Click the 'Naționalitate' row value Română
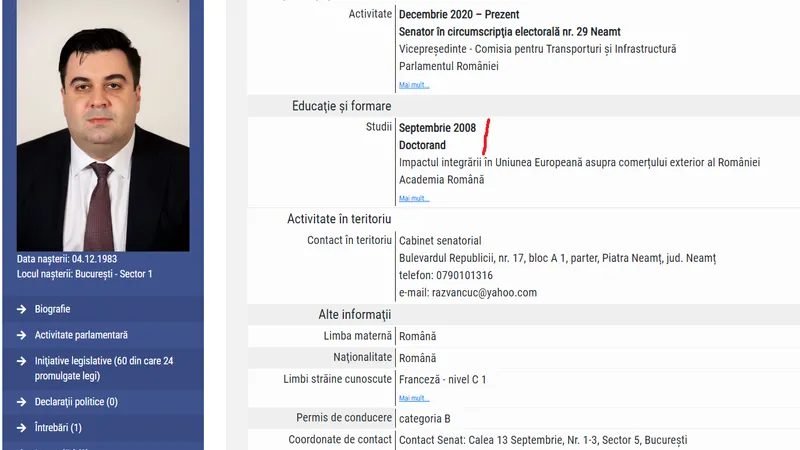This screenshot has height=450, width=800. [x=417, y=359]
